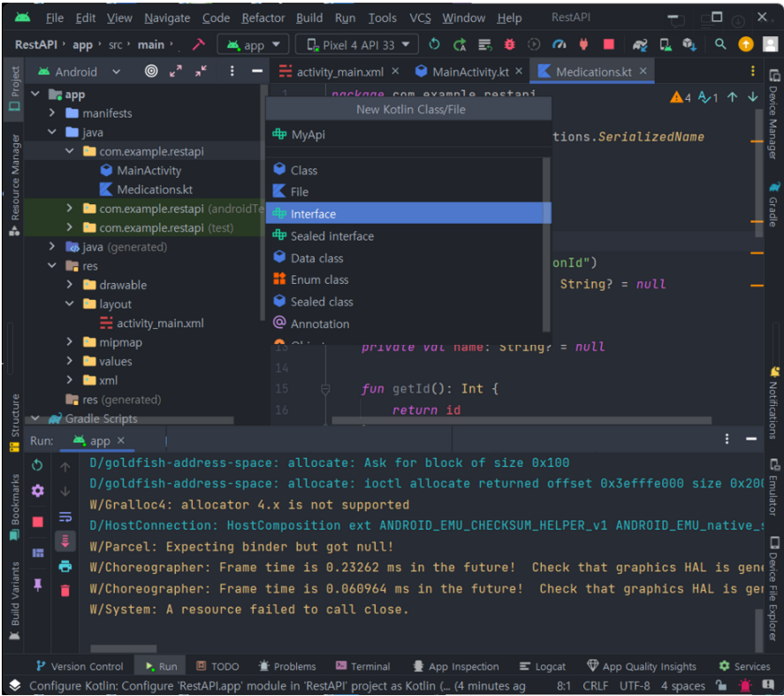Image resolution: width=784 pixels, height=696 pixels.
Task: Open the Problems tool window
Action: [287, 667]
